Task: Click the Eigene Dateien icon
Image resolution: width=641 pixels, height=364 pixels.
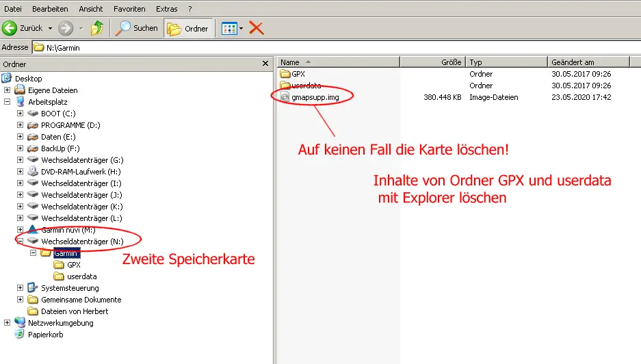Action: tap(20, 90)
